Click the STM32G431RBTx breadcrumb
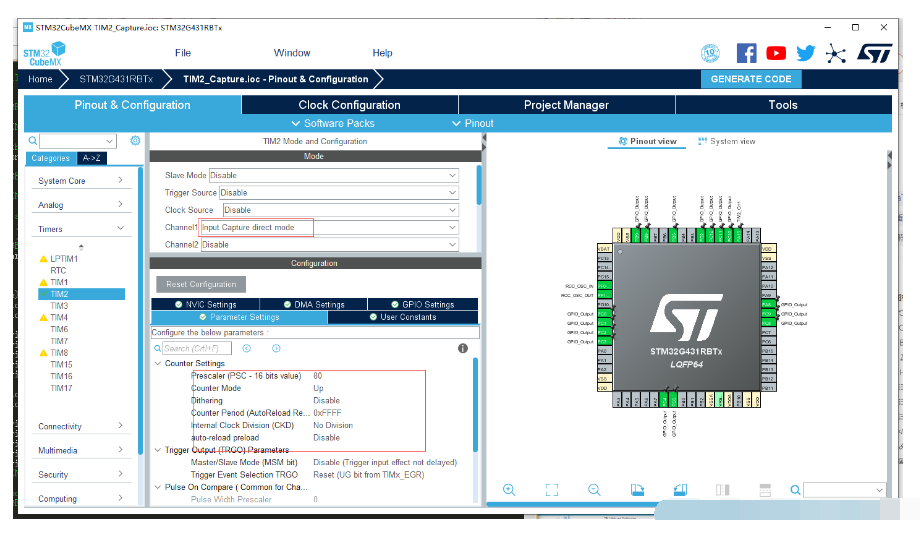This screenshot has width=921, height=543. pyautogui.click(x=116, y=79)
